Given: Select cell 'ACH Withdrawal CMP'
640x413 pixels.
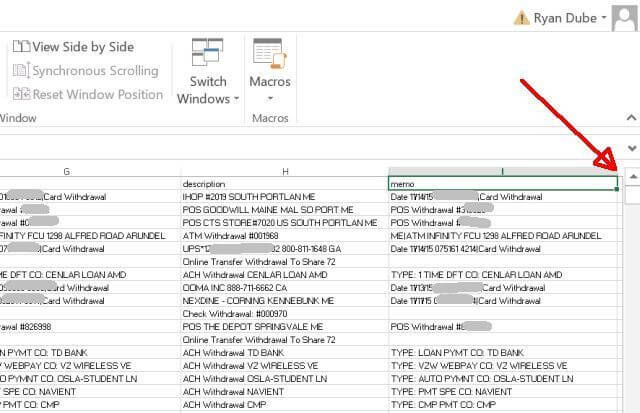Looking at the screenshot, I should 284,405.
